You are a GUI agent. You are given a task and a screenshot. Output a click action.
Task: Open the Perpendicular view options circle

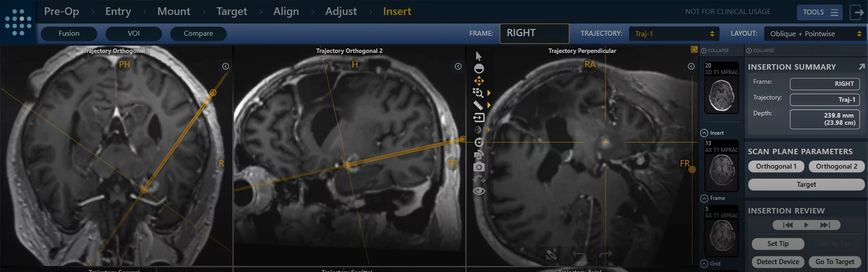pyautogui.click(x=691, y=66)
